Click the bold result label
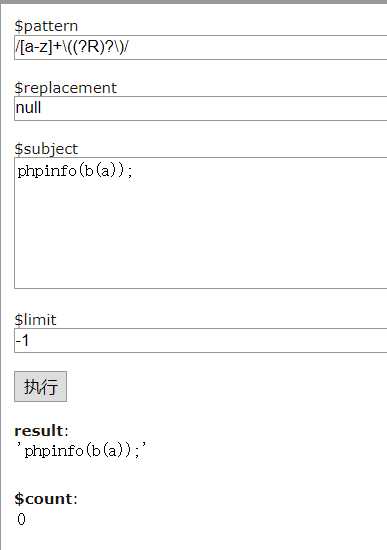 [39, 431]
